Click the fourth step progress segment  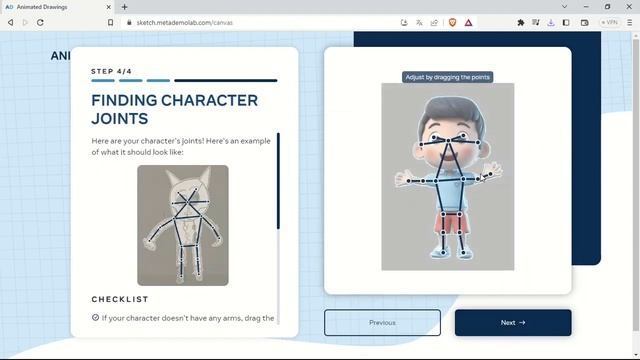click(x=226, y=80)
